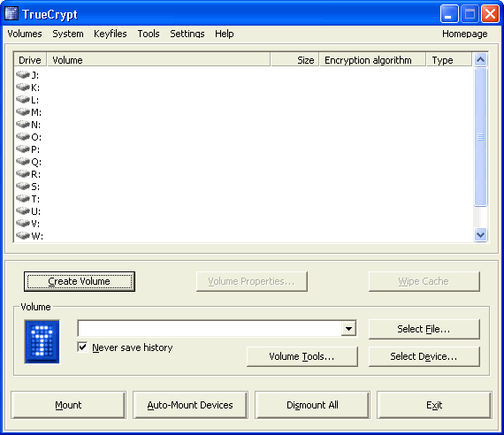Image resolution: width=504 pixels, height=435 pixels.
Task: Click the Drive column header
Action: [30, 60]
